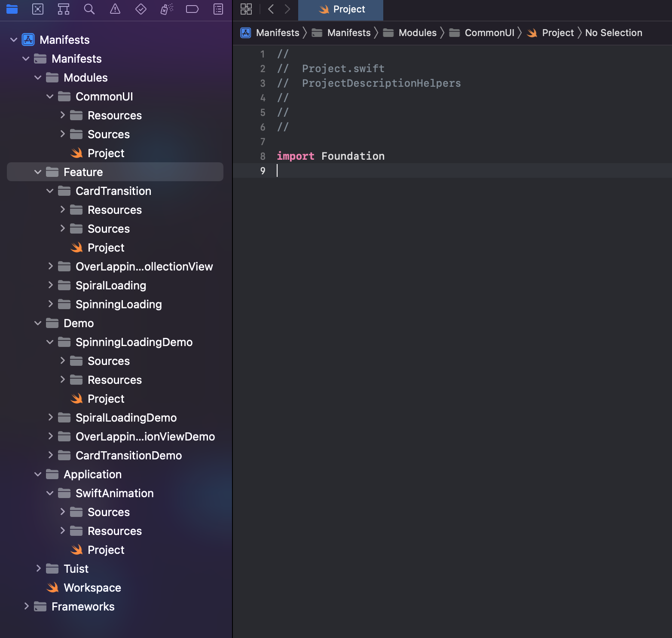Click line number 8 in gutter
The width and height of the screenshot is (672, 638).
(x=263, y=156)
